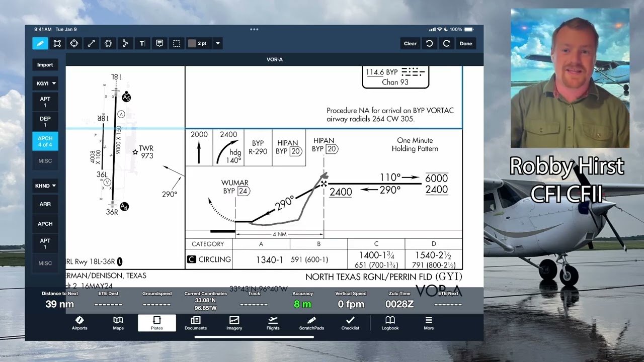Open the Plates tab
The width and height of the screenshot is (644, 362).
(x=157, y=323)
